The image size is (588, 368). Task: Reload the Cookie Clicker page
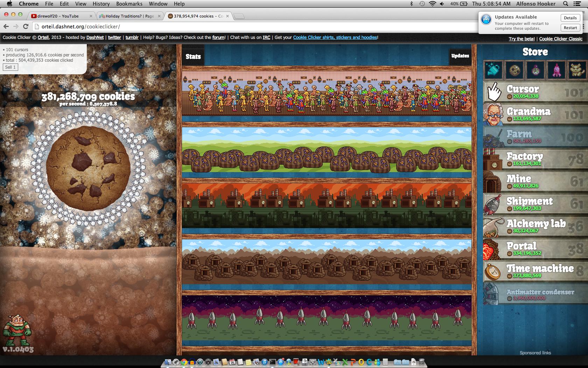[x=26, y=27]
